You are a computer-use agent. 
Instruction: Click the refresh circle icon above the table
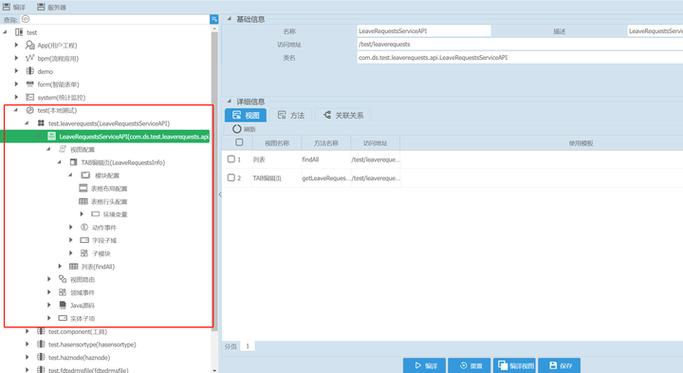[x=237, y=129]
